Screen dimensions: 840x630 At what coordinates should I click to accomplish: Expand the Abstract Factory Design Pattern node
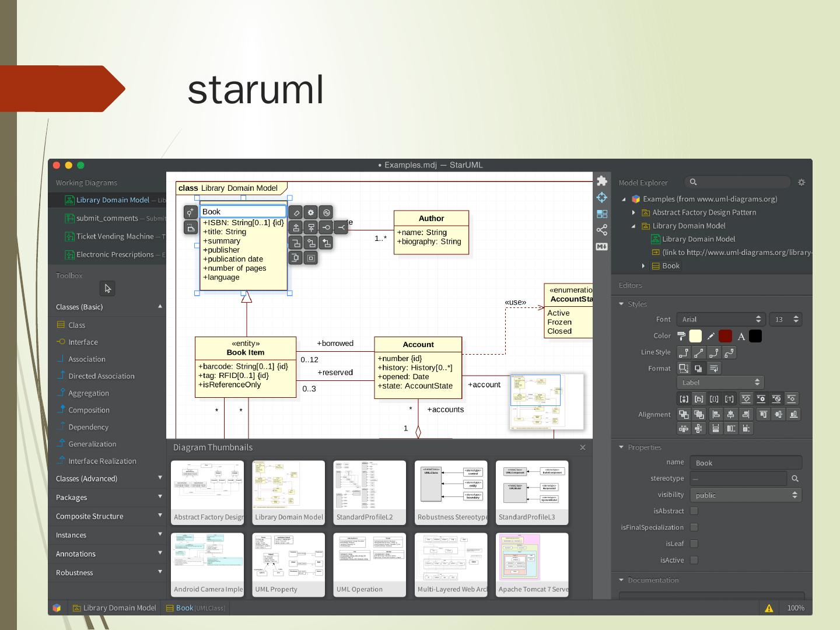pos(634,212)
